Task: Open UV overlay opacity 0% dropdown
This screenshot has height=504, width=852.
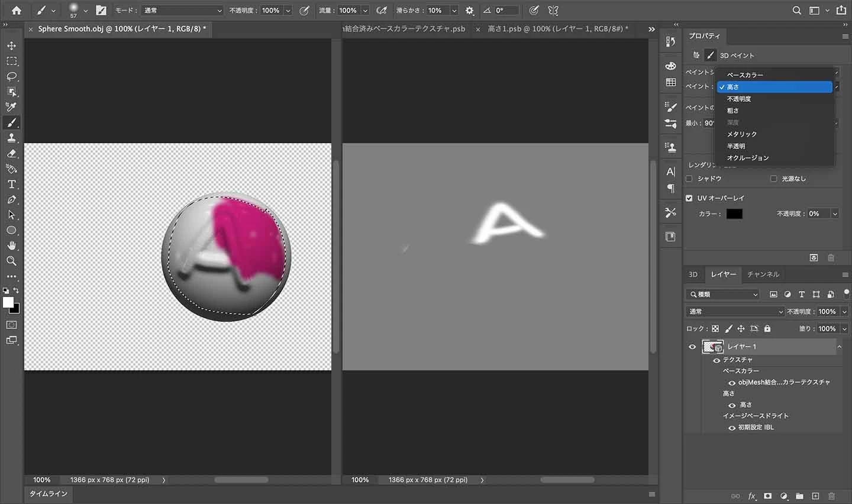Action: pos(835,214)
